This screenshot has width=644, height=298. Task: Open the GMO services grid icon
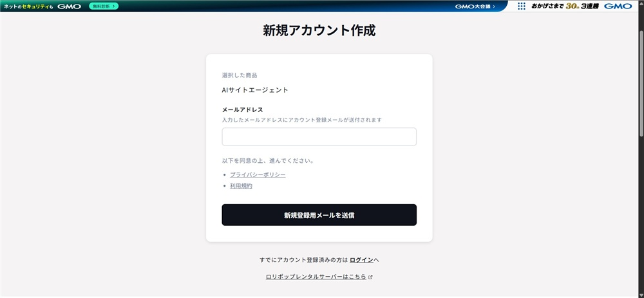(x=522, y=6)
